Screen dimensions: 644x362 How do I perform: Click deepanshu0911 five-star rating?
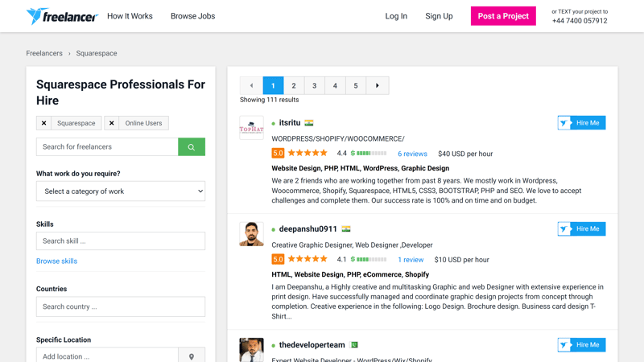(308, 259)
